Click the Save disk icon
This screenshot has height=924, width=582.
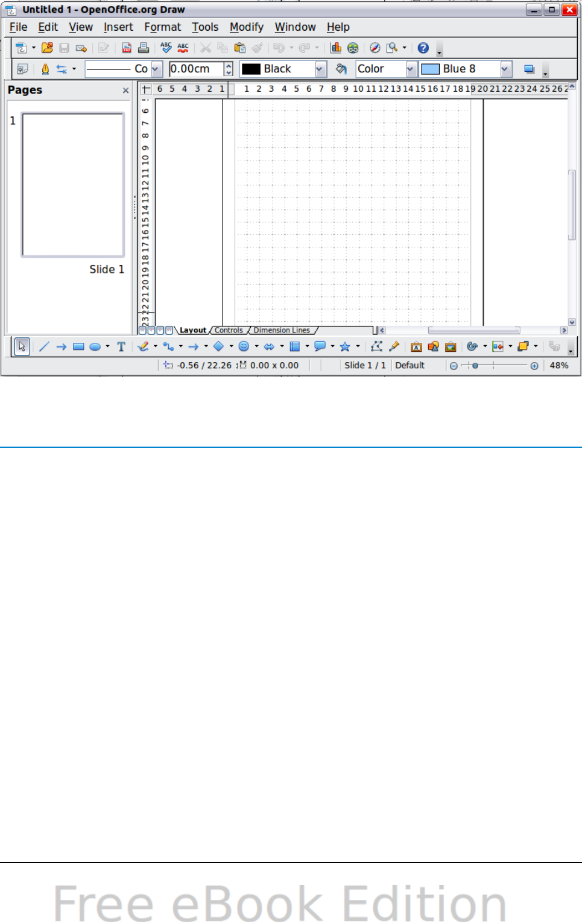(x=64, y=48)
